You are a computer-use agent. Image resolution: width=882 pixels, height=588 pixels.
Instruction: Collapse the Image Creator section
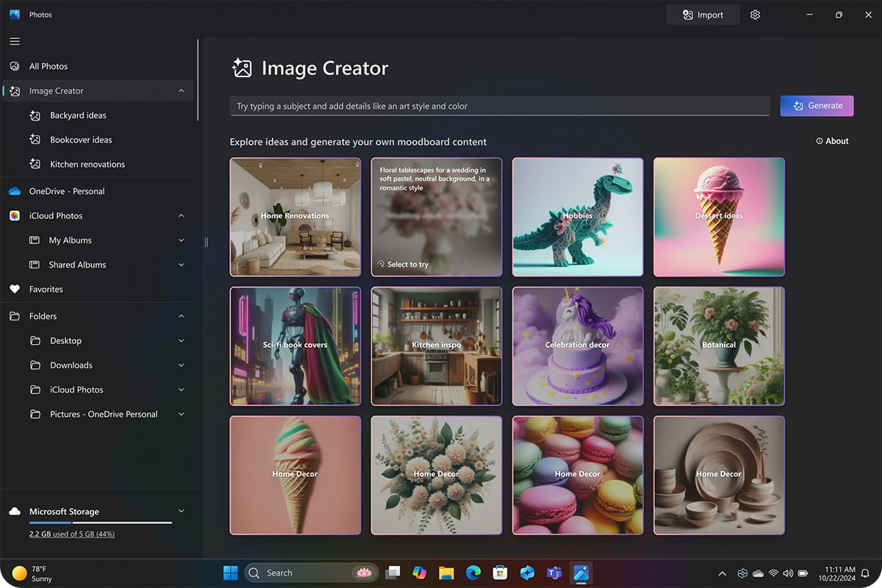click(x=182, y=91)
